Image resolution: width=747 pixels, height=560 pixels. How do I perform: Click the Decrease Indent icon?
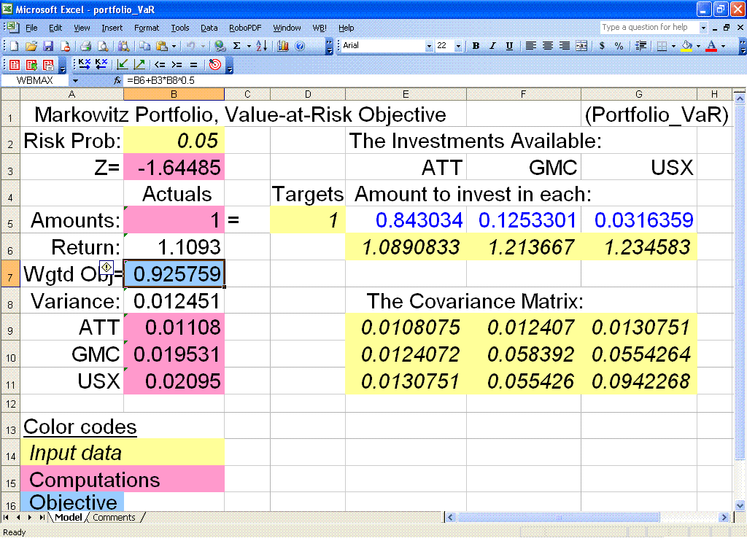640,46
